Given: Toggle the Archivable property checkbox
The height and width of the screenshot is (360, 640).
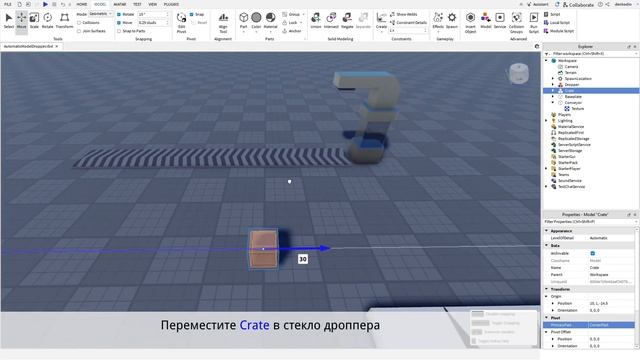Looking at the screenshot, I should click(x=592, y=253).
